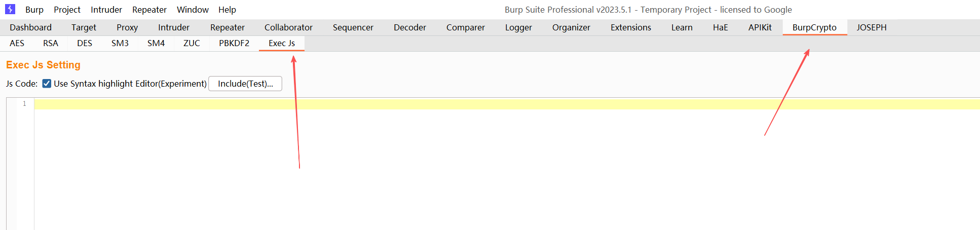Open the Project menu

click(67, 10)
